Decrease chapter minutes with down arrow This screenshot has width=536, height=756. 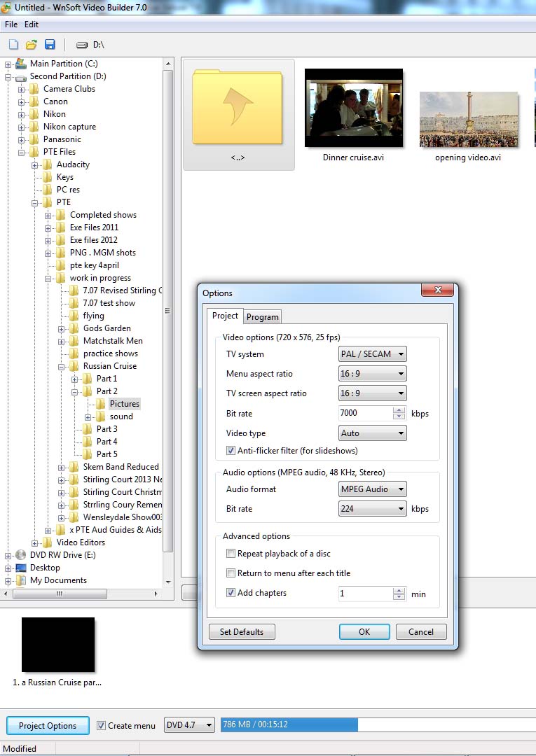[399, 597]
